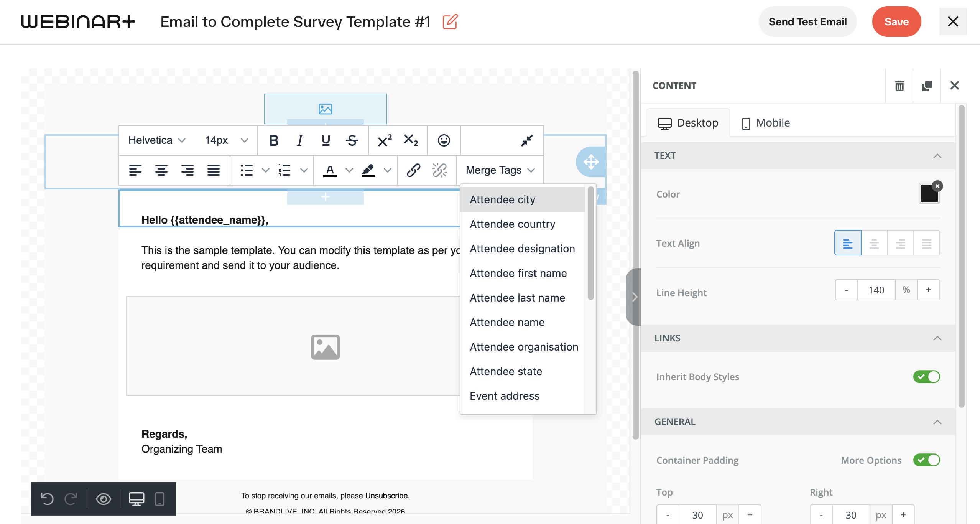
Task: Open the Helvetica font dropdown
Action: tap(157, 140)
